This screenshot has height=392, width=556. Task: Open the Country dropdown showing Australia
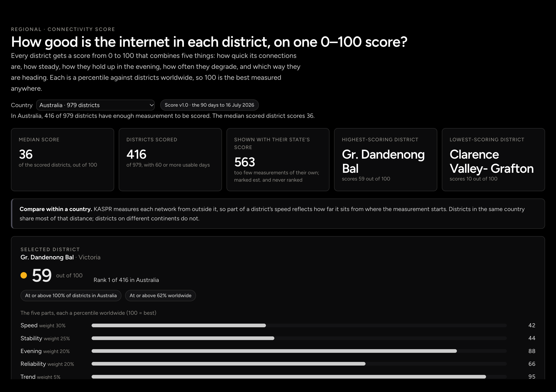pyautogui.click(x=95, y=105)
